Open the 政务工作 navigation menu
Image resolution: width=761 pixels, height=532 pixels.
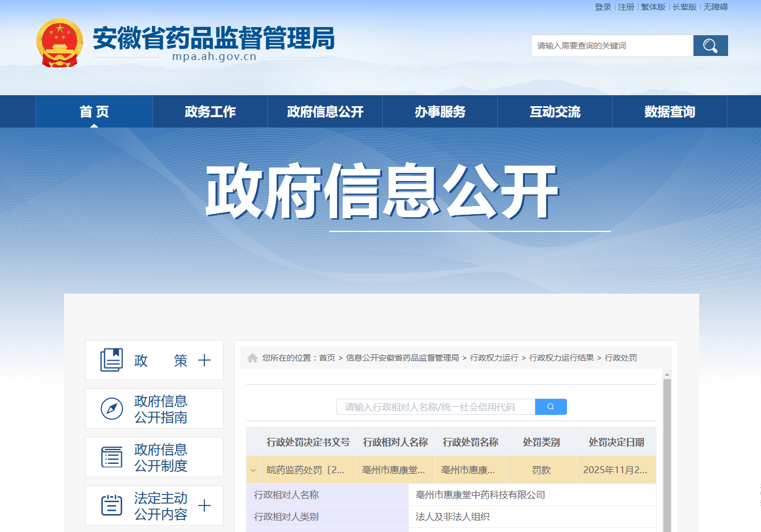tap(210, 112)
